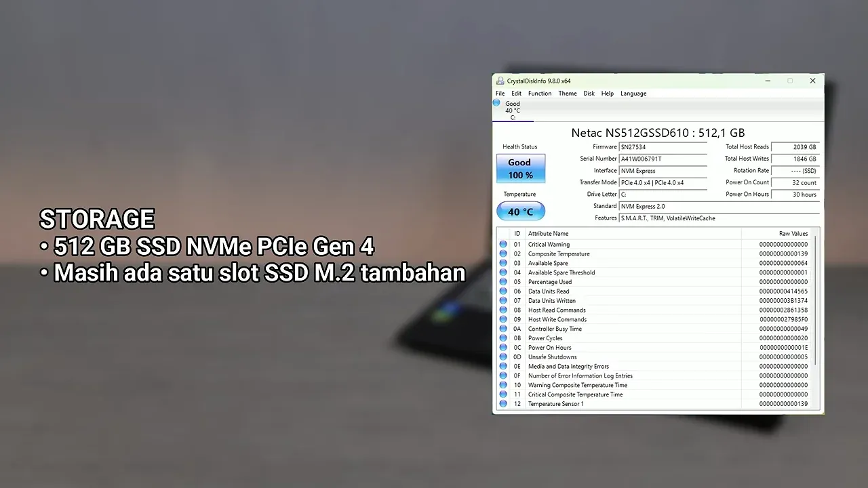The width and height of the screenshot is (868, 488).
Task: Click the Rotation Rate value ---- (SSD)
Action: point(795,171)
